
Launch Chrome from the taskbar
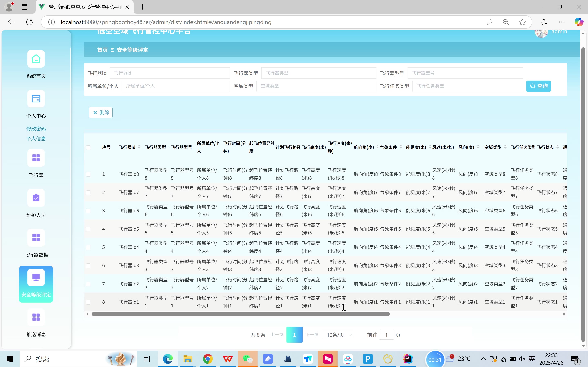pyautogui.click(x=207, y=359)
